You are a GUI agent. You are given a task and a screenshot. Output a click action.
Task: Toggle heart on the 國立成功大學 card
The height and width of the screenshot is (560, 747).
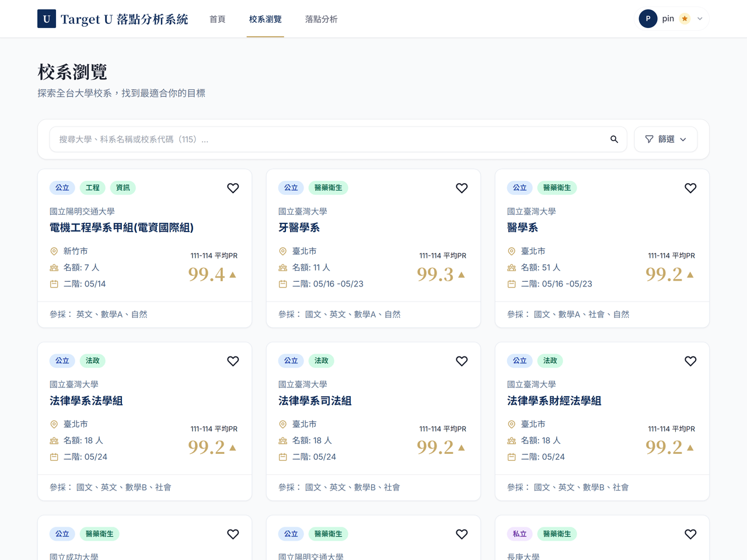[x=233, y=534]
